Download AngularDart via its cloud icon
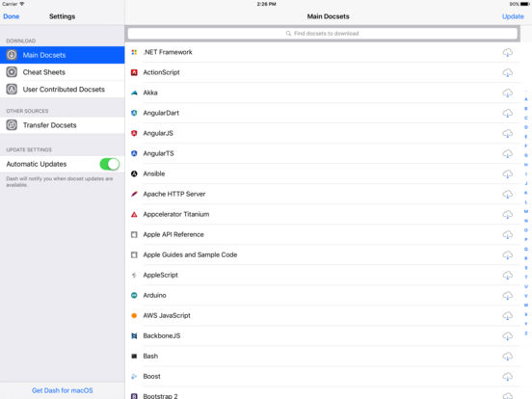 coord(507,113)
